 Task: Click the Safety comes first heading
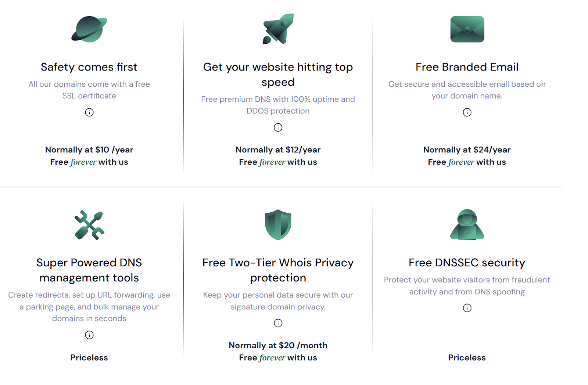(89, 67)
